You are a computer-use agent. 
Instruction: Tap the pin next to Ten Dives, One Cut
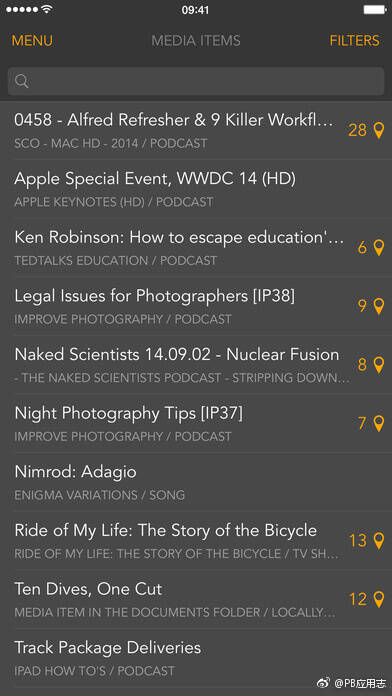pos(378,599)
